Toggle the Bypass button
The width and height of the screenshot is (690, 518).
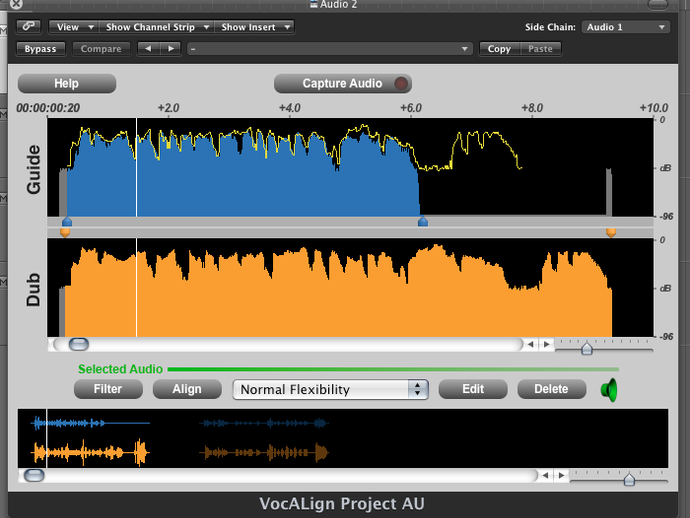40,49
